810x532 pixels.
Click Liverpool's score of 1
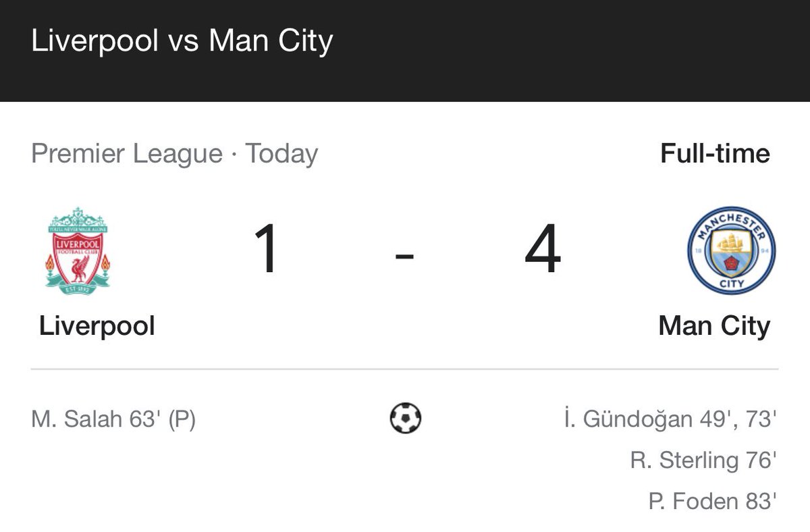tap(267, 249)
